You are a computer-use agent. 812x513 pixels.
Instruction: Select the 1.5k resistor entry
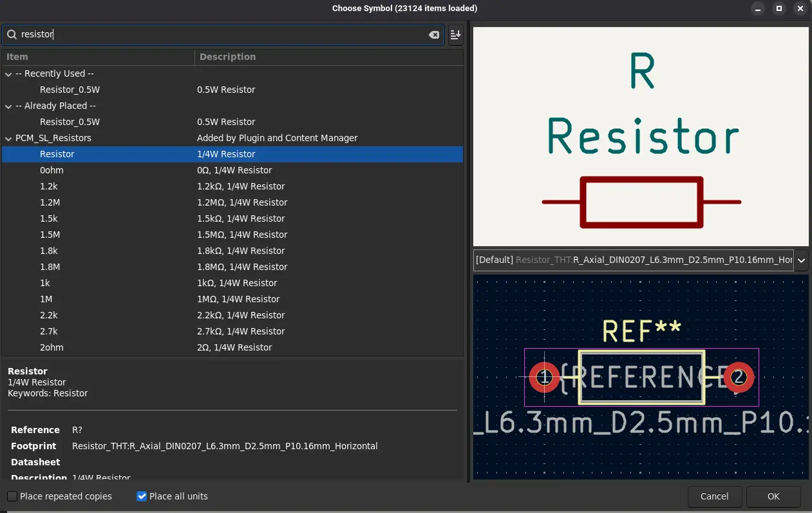(x=50, y=218)
